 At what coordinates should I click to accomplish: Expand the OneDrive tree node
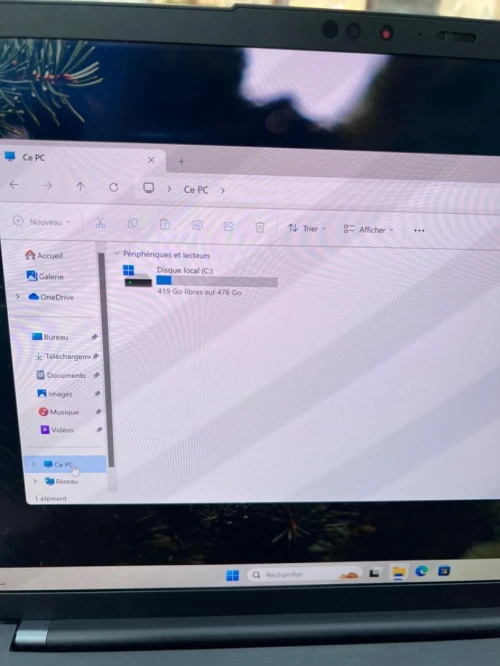pyautogui.click(x=17, y=296)
